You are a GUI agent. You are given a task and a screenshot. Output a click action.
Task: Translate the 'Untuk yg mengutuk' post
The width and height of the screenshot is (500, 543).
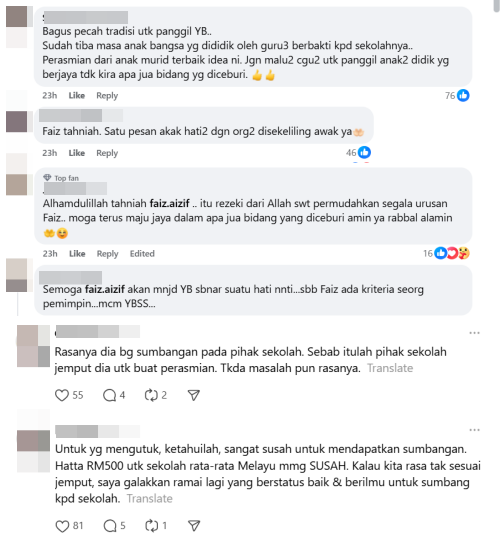coord(150,498)
